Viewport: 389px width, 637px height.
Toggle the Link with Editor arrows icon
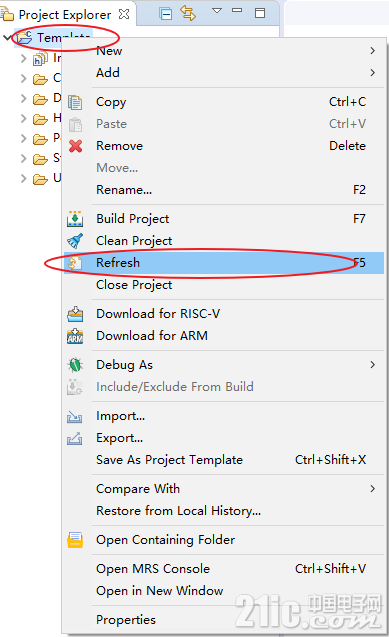tap(188, 13)
